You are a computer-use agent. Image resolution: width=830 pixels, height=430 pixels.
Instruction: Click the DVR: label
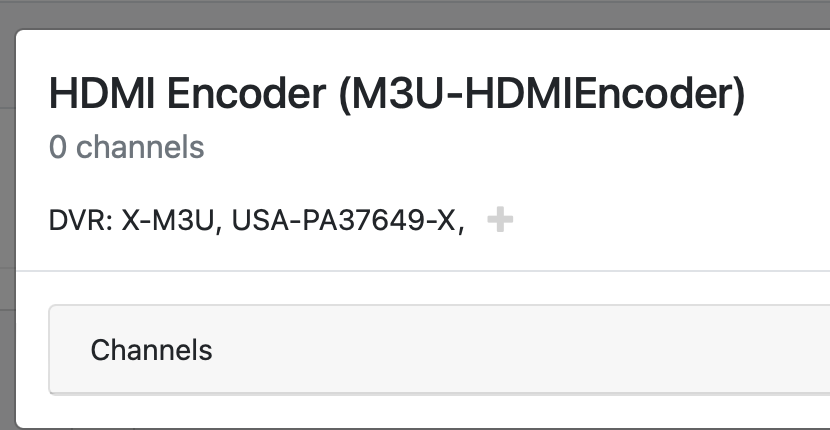point(83,221)
